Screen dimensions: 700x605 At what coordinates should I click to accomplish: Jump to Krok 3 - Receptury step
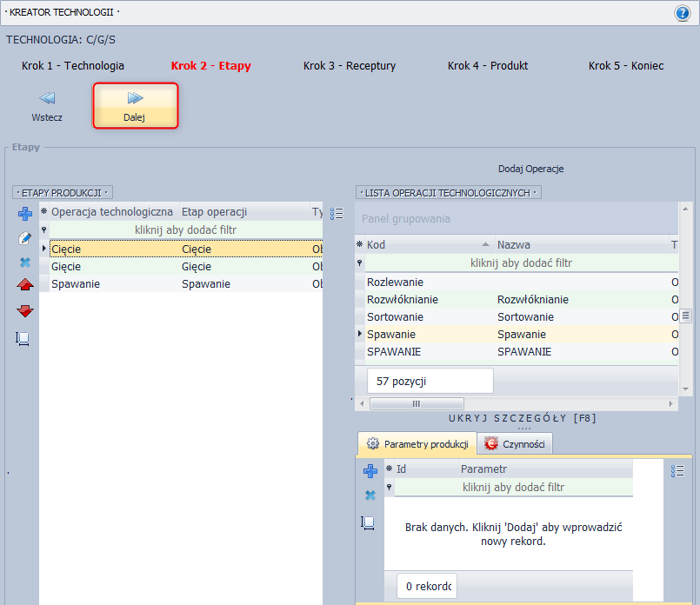tap(350, 66)
